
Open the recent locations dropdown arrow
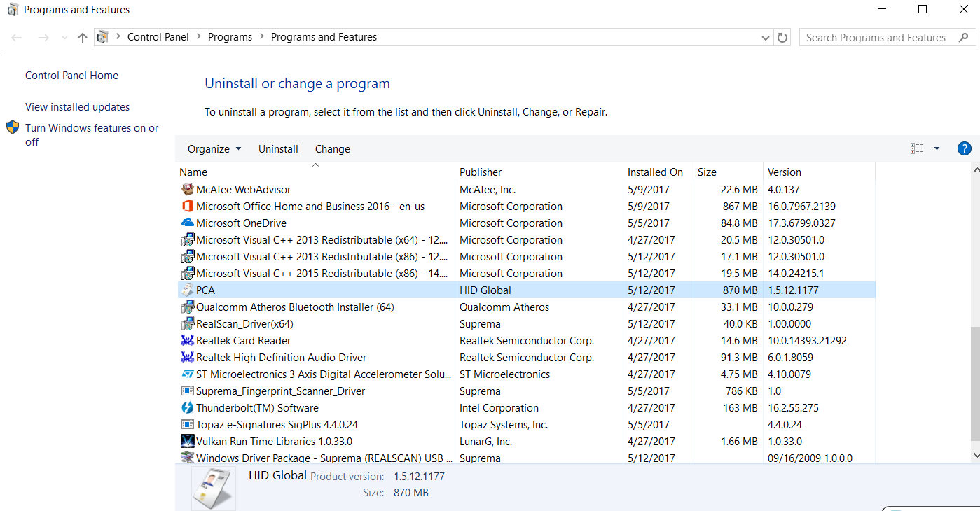[x=64, y=38]
